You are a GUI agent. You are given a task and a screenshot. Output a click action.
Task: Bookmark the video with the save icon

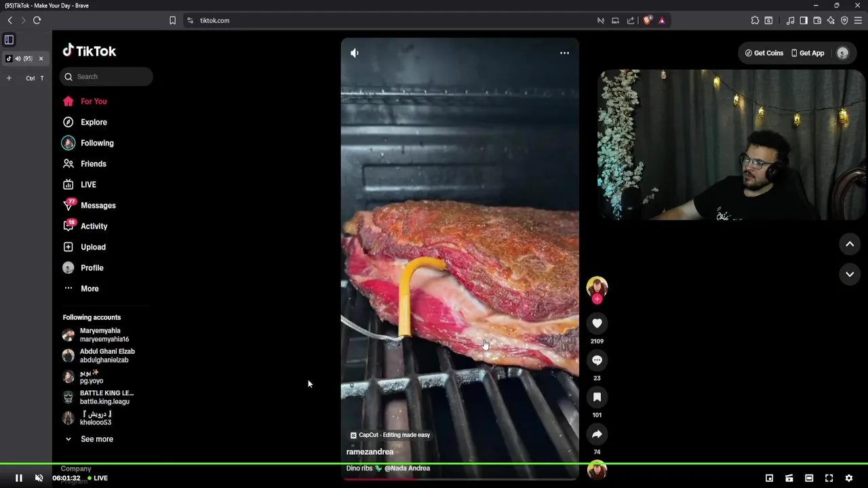pyautogui.click(x=597, y=397)
